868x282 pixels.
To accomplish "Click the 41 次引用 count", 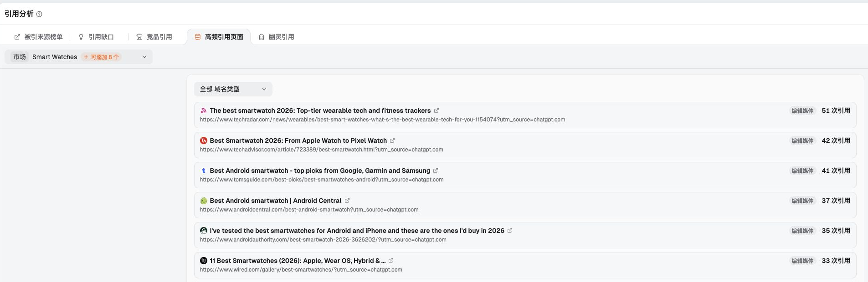I will click(836, 171).
